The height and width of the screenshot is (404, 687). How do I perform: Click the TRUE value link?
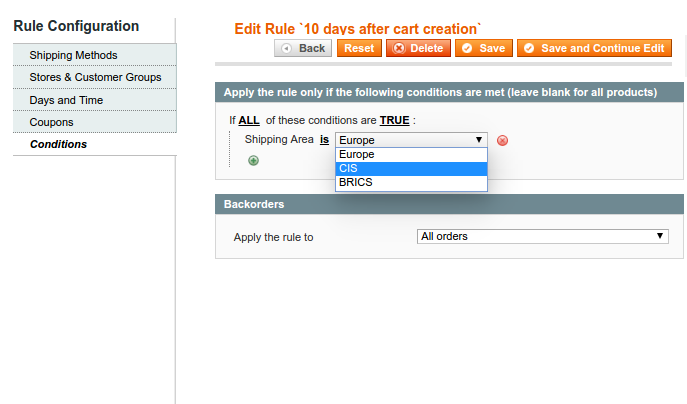pos(395,120)
